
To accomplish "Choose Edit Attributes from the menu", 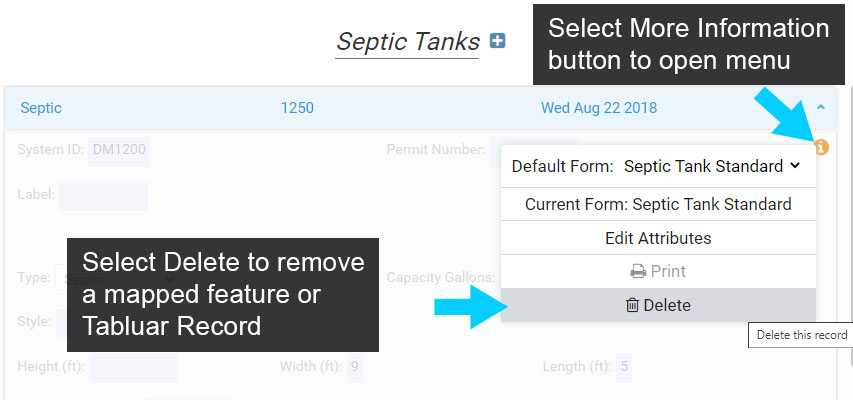I will coord(658,238).
